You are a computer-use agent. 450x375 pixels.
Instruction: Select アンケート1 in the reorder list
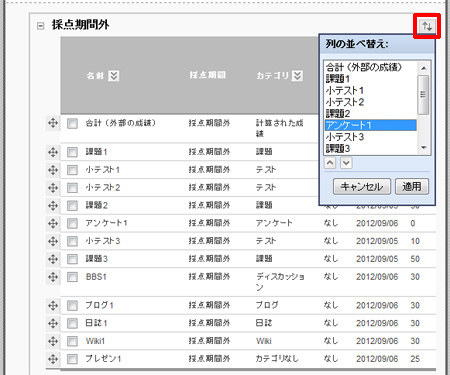[x=371, y=125]
